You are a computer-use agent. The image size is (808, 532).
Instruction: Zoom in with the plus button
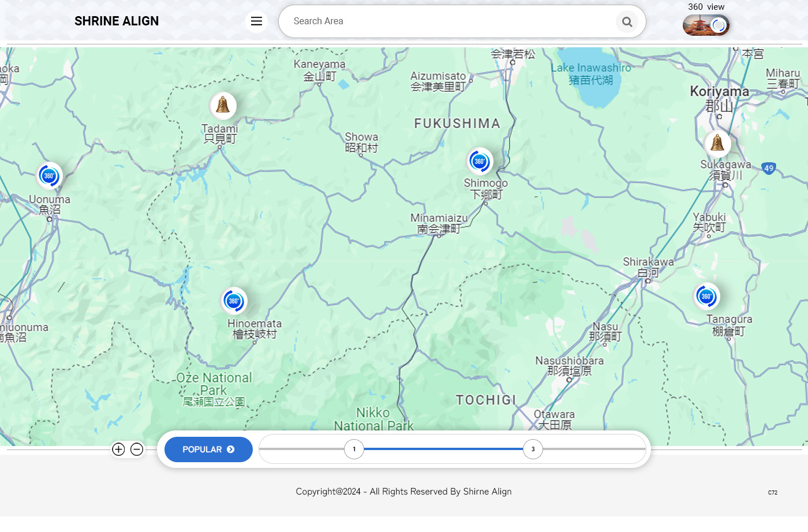[118, 449]
